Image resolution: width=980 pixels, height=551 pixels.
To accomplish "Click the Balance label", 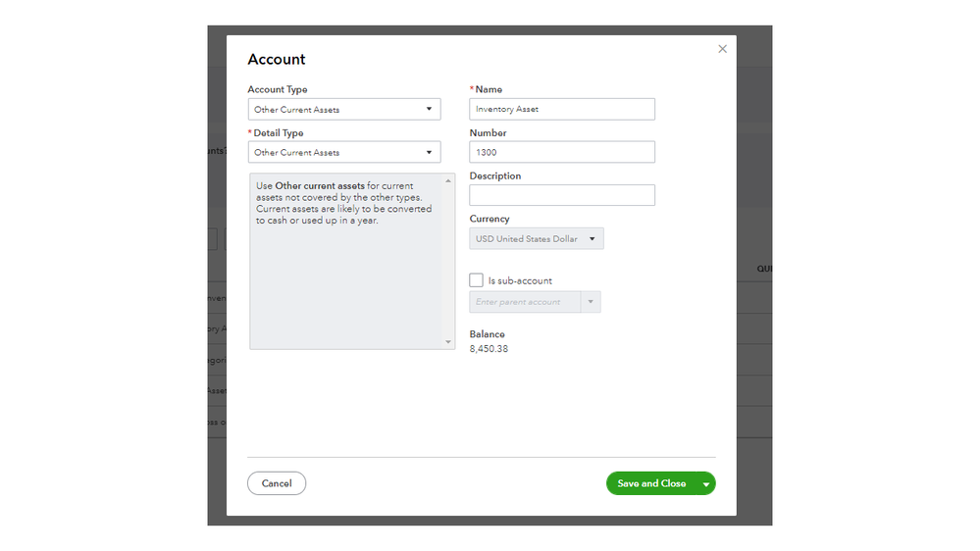I will coord(488,334).
